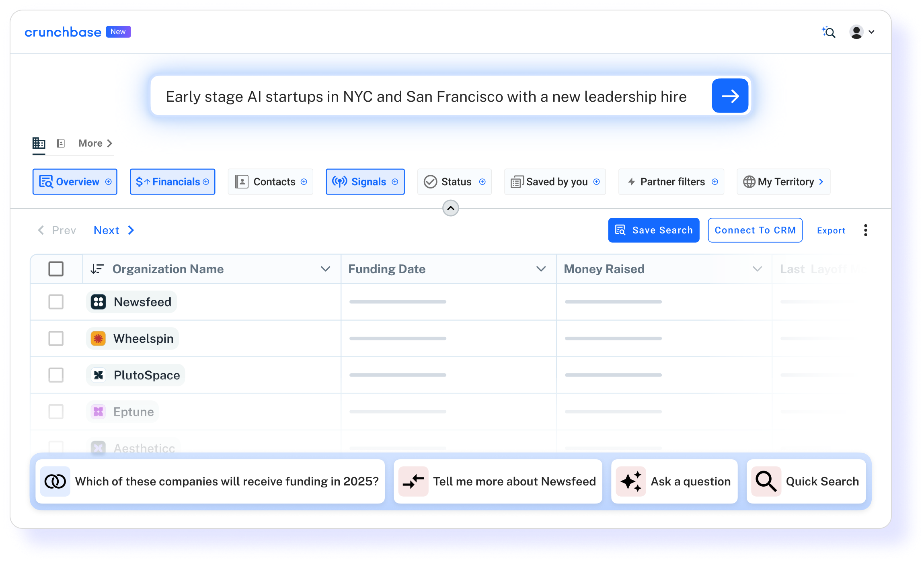Open the Money Raised column dropdown

point(757,269)
